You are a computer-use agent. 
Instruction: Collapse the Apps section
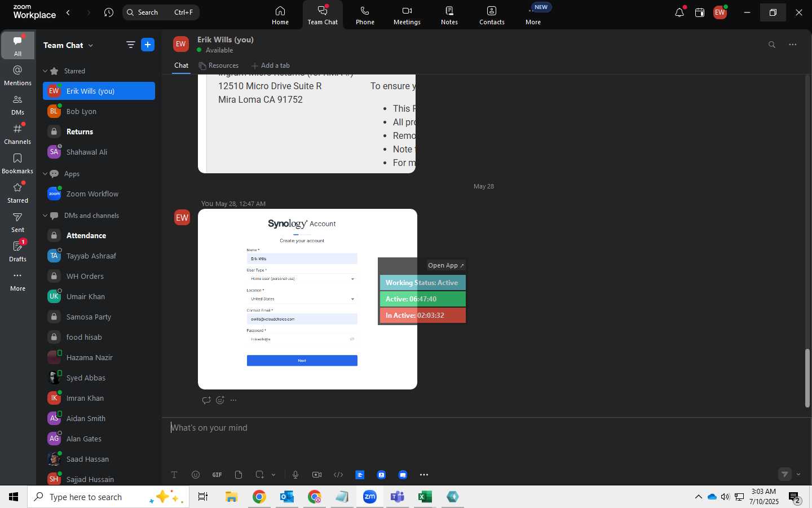(45, 174)
